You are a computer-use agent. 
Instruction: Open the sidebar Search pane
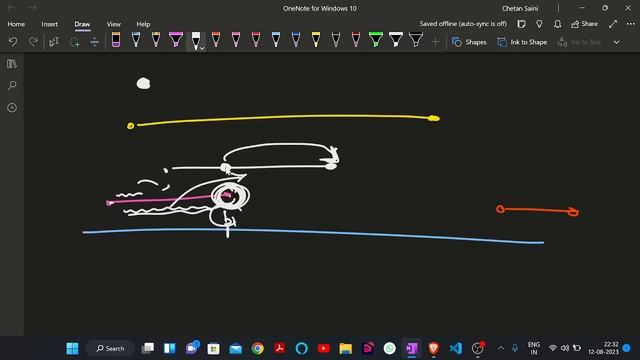pyautogui.click(x=12, y=86)
